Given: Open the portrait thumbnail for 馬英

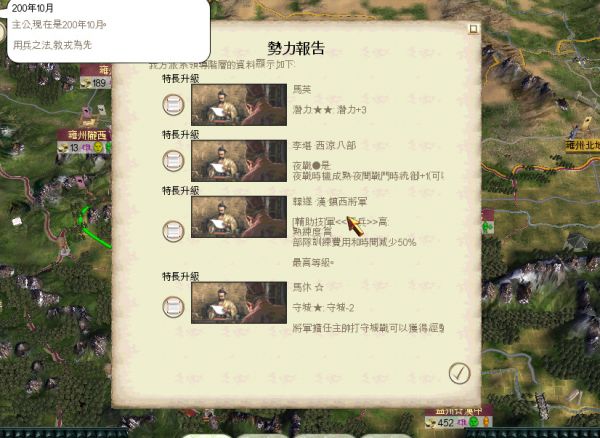Looking at the screenshot, I should pos(239,104).
